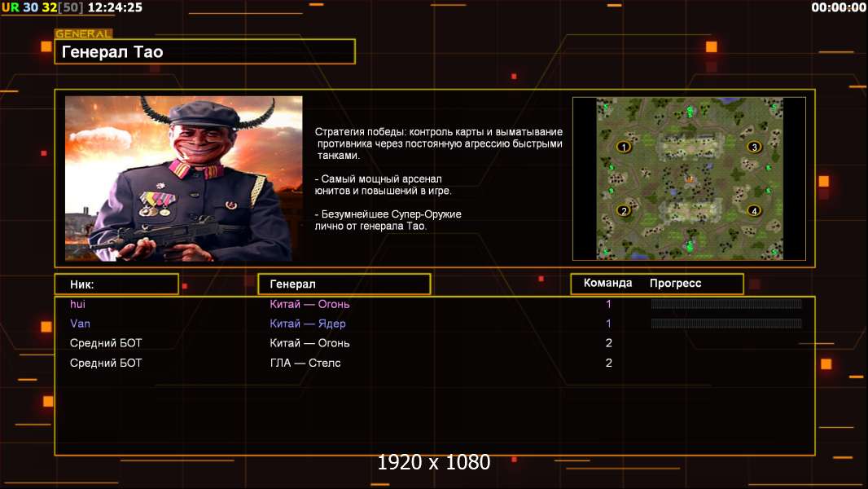Click start position marker 1 on minimap
The image size is (868, 489).
tap(624, 147)
